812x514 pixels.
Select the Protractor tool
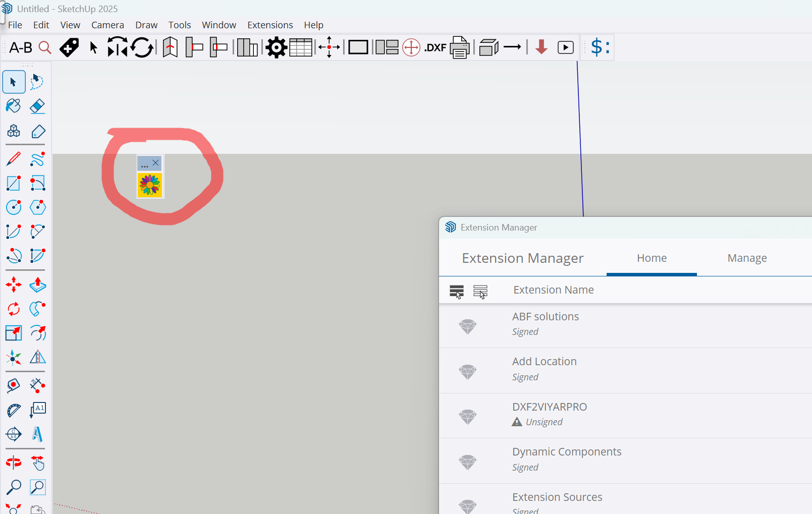(14, 410)
